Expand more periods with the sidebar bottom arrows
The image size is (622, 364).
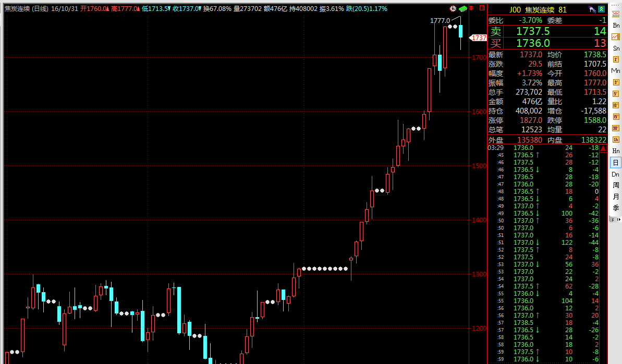pos(616,219)
